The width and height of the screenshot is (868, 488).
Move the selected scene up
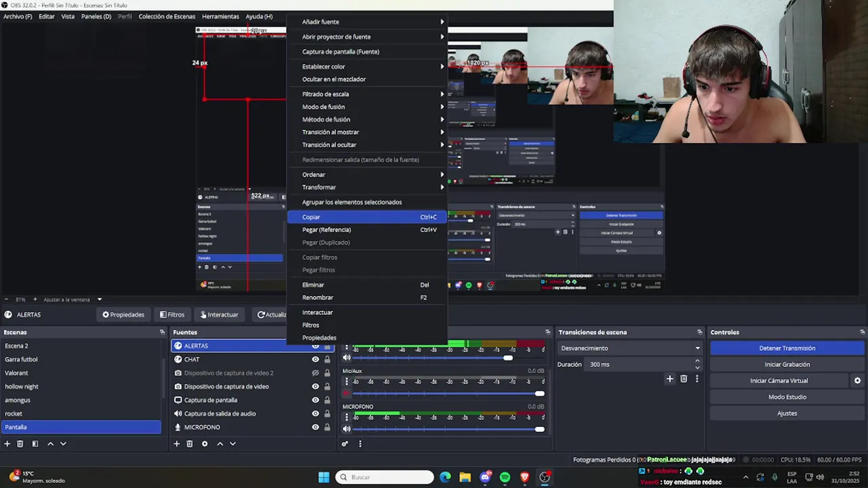click(x=50, y=444)
